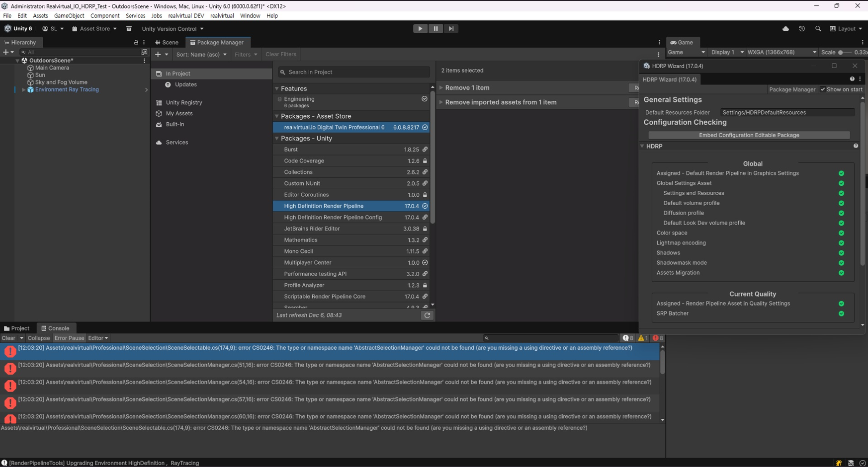The height and width of the screenshot is (467, 868).
Task: Click the Hierarchy panel lock icon
Action: [x=136, y=43]
